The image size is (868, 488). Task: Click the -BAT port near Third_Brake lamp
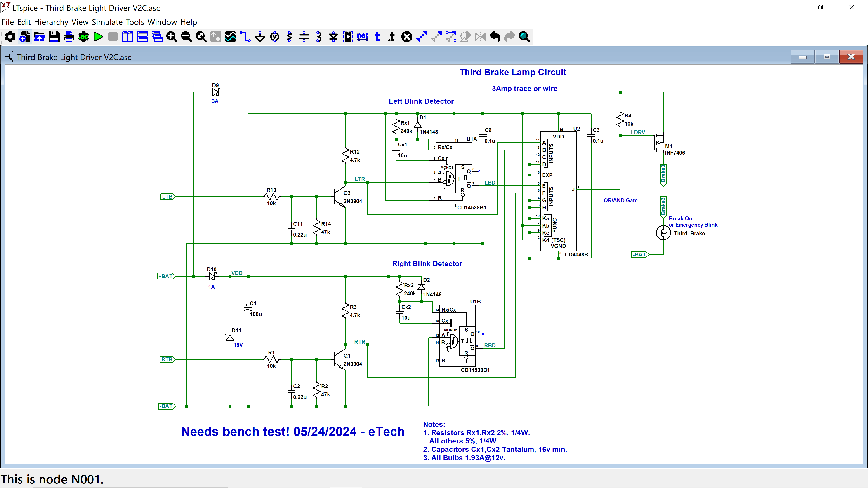pos(640,255)
